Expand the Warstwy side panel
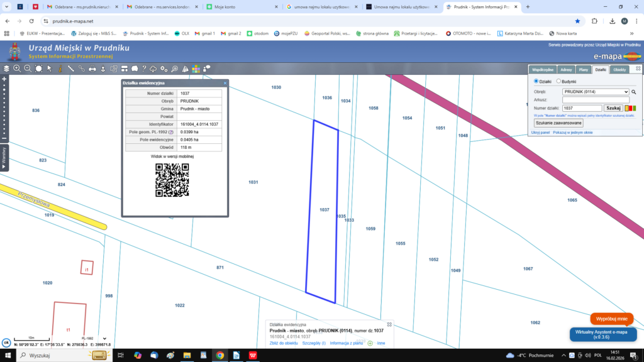 click(x=4, y=158)
